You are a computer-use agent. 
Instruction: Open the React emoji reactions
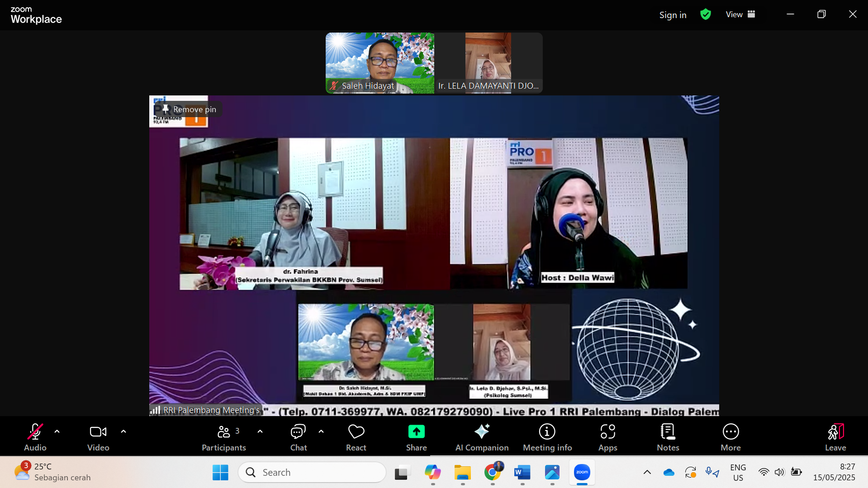[x=356, y=437]
